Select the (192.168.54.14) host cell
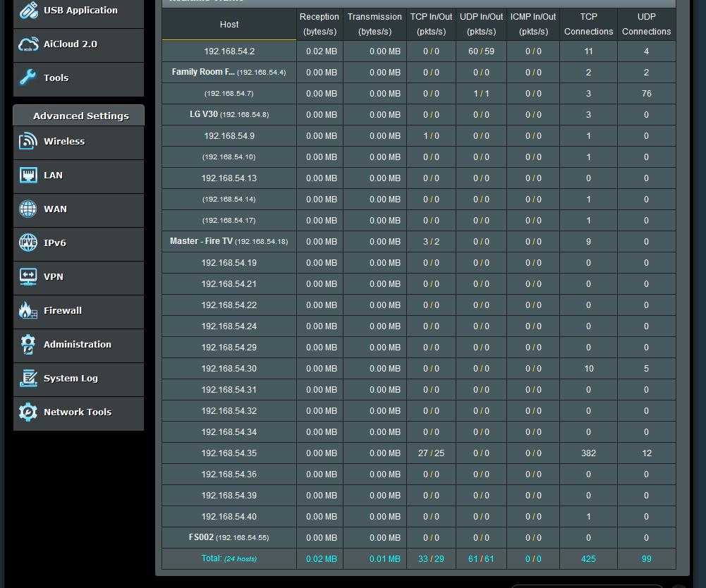 pos(229,199)
